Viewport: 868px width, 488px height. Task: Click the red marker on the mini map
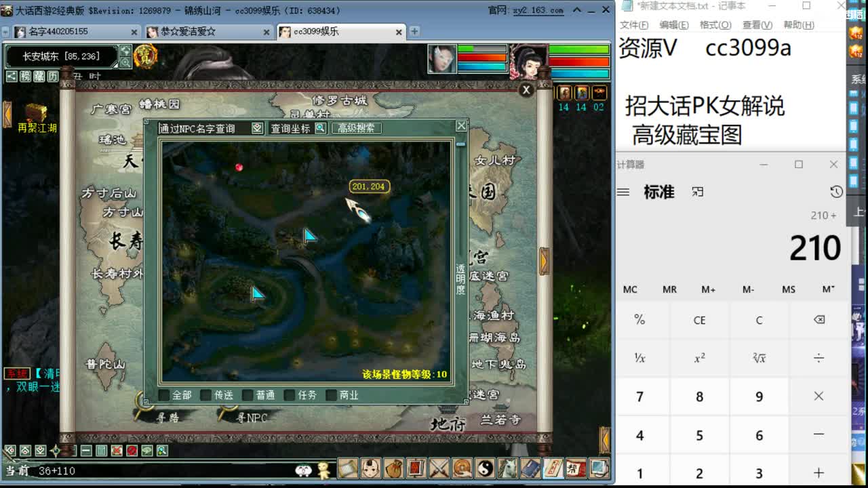(239, 167)
